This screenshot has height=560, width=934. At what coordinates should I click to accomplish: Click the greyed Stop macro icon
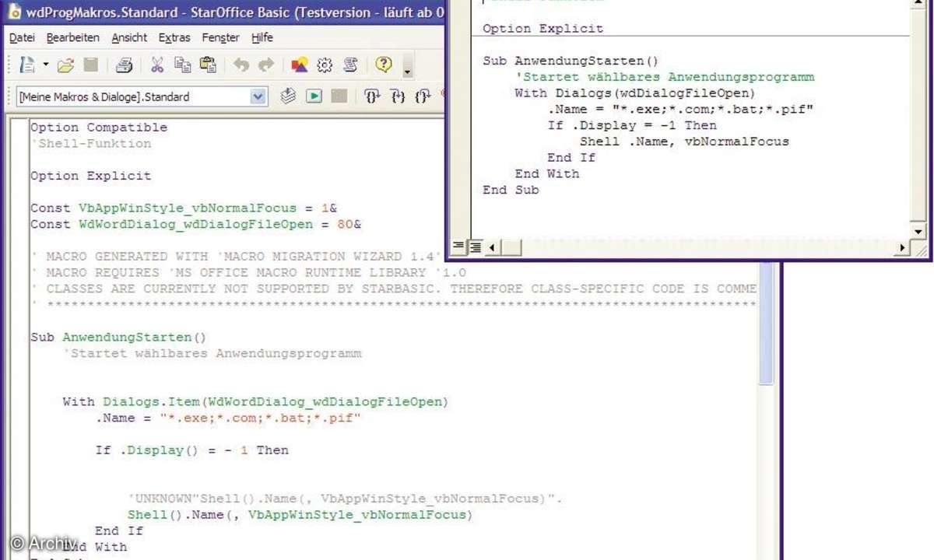339,96
